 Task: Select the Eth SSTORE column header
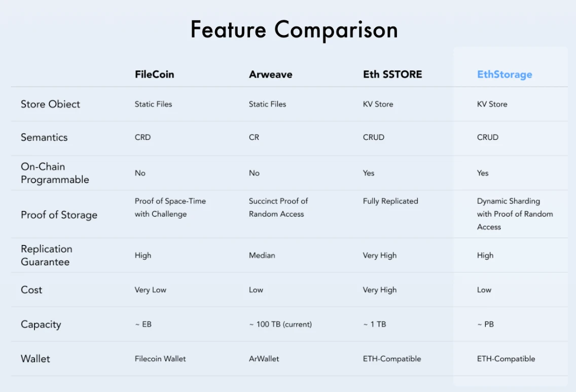click(x=392, y=75)
